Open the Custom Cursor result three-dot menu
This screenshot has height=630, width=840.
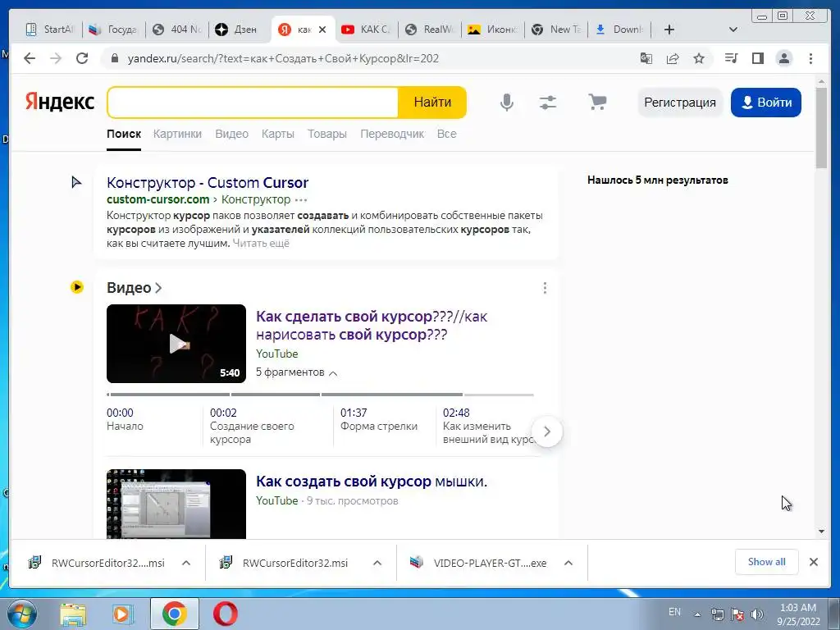click(301, 200)
